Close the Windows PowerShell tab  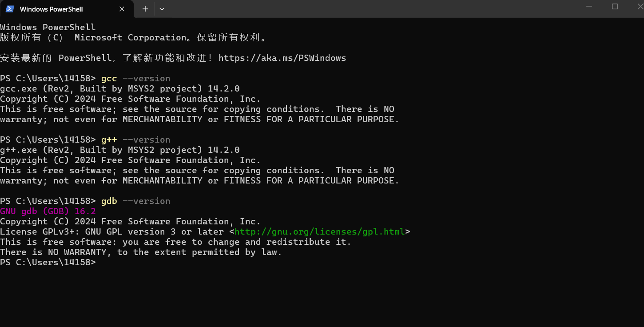120,9
